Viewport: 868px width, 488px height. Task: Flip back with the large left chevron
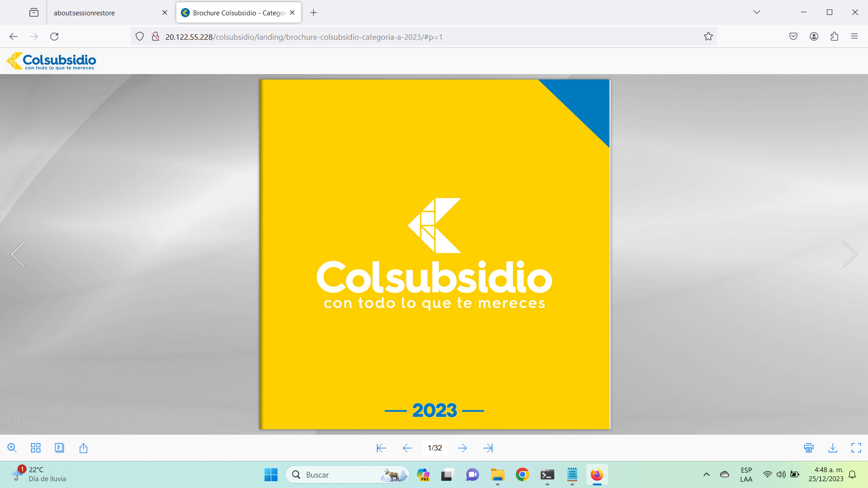[18, 254]
